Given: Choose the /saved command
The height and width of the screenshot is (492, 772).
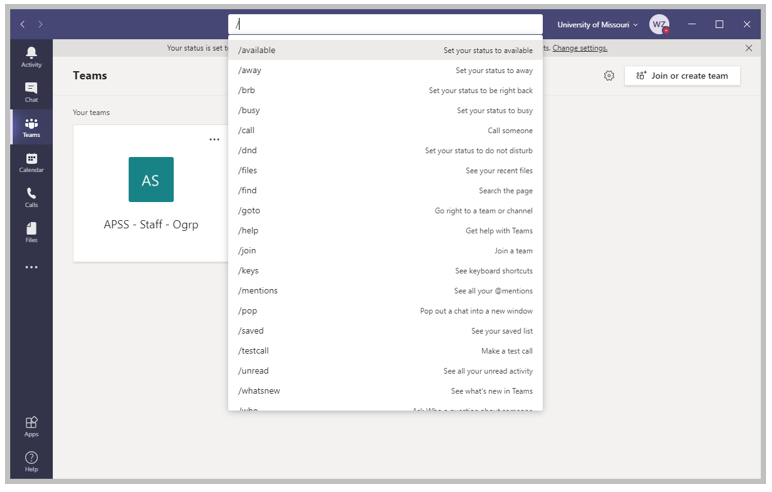Looking at the screenshot, I should [385, 330].
